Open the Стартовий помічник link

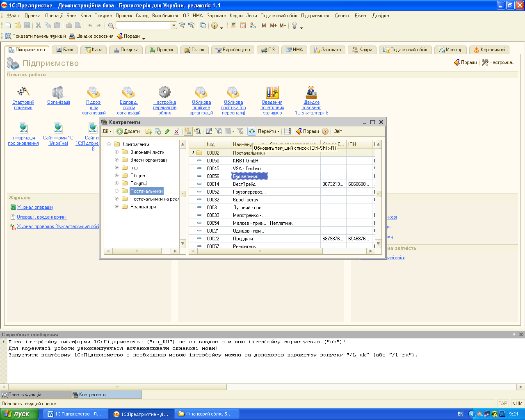(x=23, y=105)
